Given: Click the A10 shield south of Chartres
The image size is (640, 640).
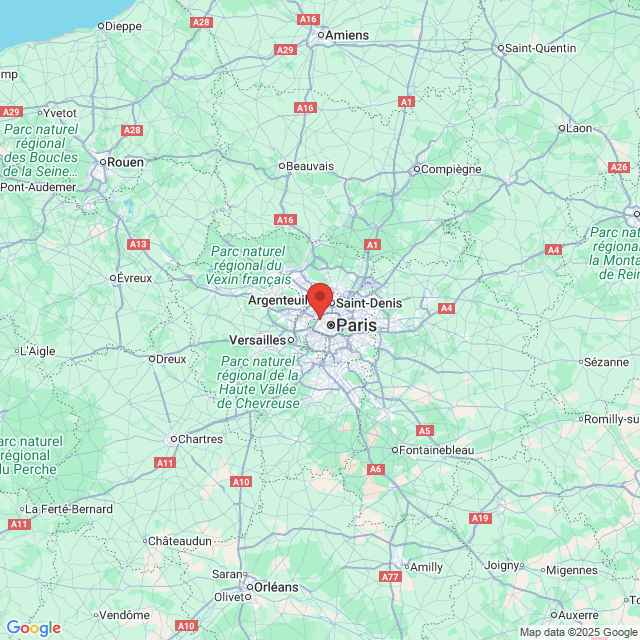Looking at the screenshot, I should [x=241, y=482].
